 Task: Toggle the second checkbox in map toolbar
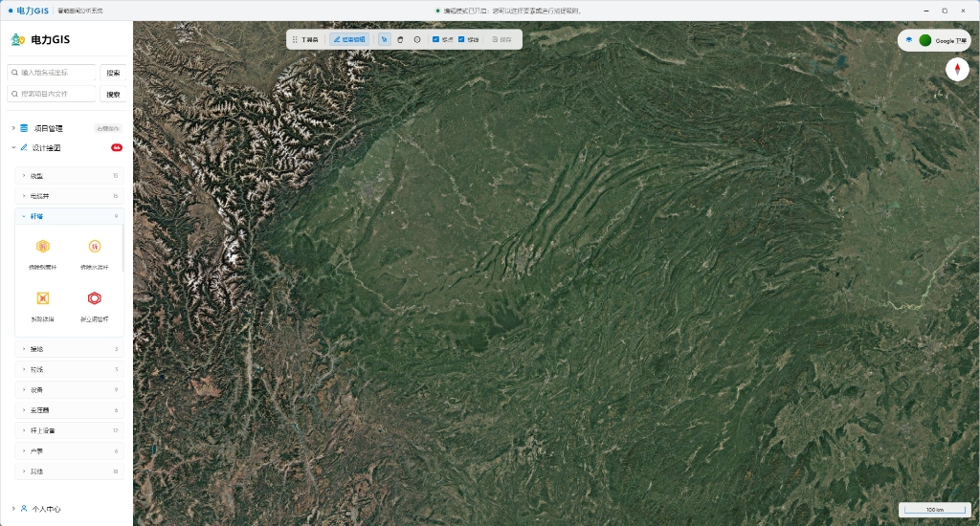pyautogui.click(x=461, y=39)
